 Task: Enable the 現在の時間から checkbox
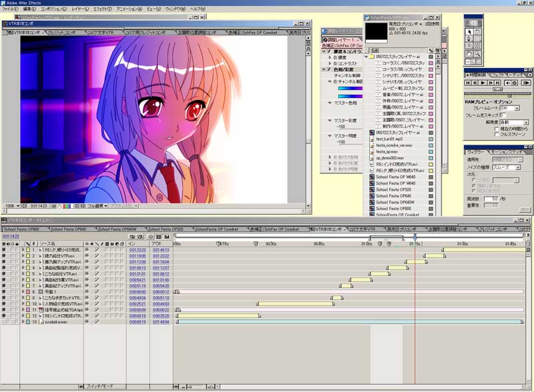497,129
